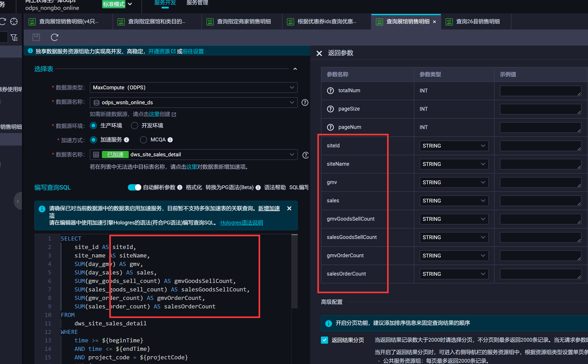
Task: Click the Hologres语法说明 link
Action: (242, 223)
